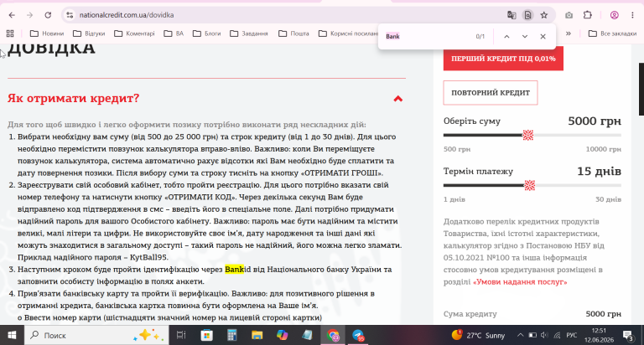Viewport: 644px width, 345px height.
Task: Click the address bar URL nationalcredit.com.ua/dovidka
Action: tap(127, 15)
